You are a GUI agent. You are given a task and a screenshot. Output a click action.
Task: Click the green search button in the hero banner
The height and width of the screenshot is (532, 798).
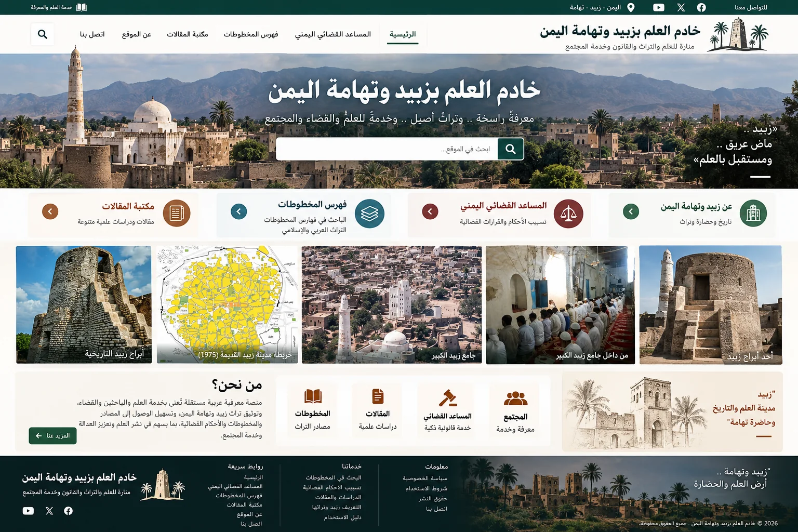511,149
